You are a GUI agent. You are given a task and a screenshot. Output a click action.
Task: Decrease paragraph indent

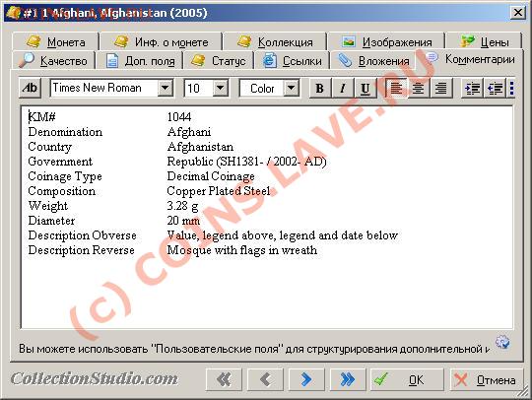coord(495,89)
